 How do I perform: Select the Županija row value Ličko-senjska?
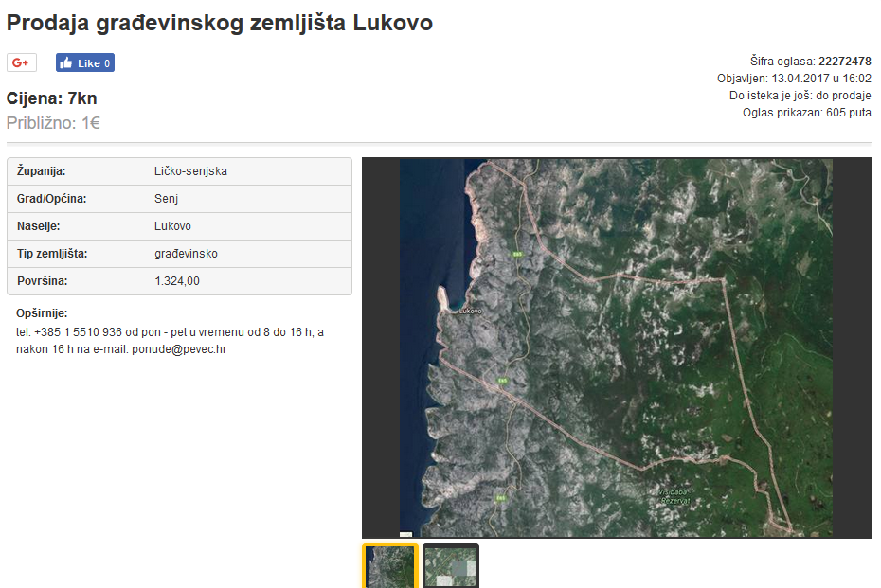click(x=190, y=171)
